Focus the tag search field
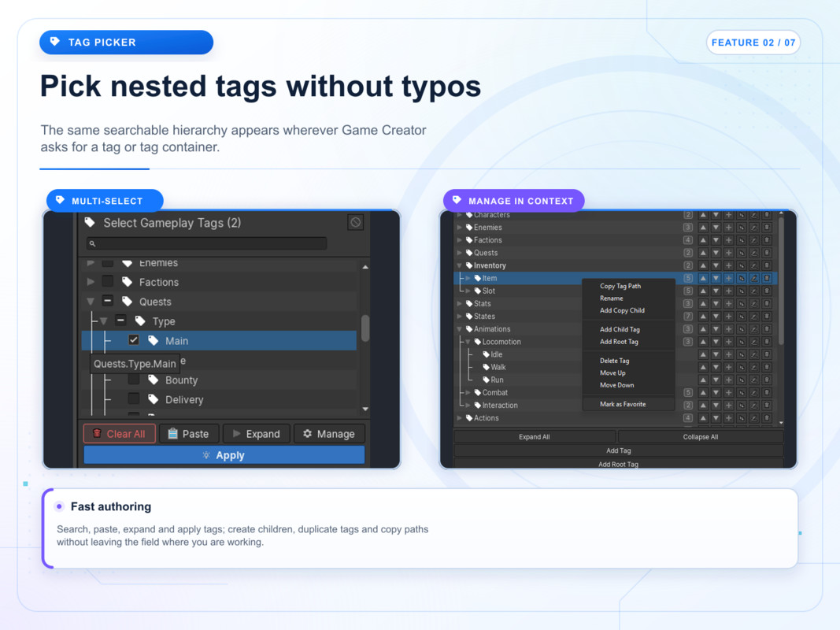Screen dimensions: 840x630 pos(206,244)
